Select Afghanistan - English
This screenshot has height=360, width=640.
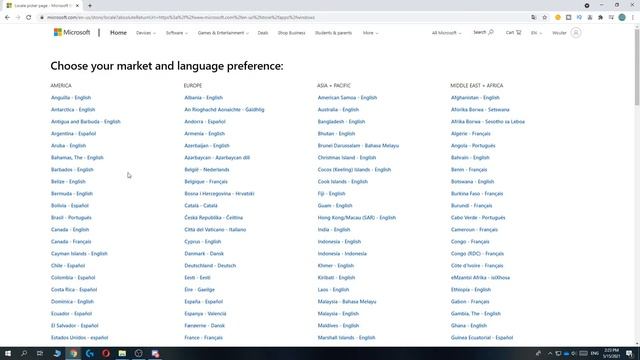pos(475,98)
